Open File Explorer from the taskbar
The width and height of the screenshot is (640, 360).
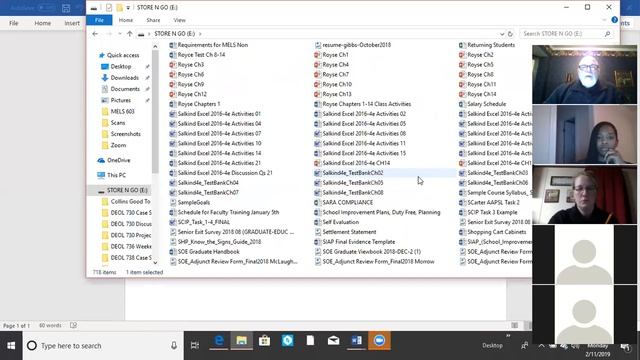(242, 340)
